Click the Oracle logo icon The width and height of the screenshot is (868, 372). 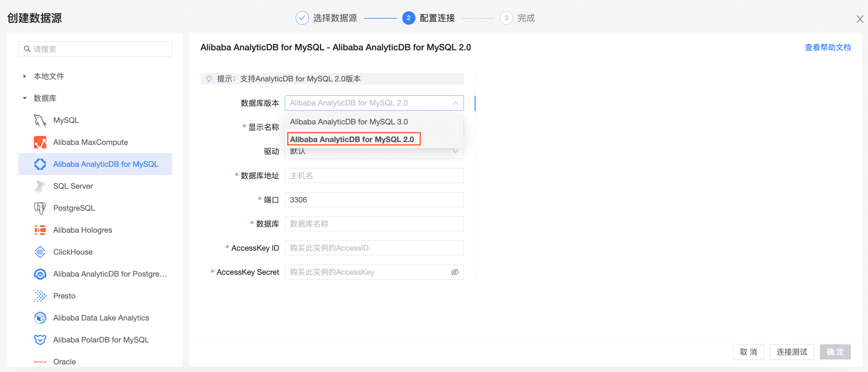coord(40,362)
